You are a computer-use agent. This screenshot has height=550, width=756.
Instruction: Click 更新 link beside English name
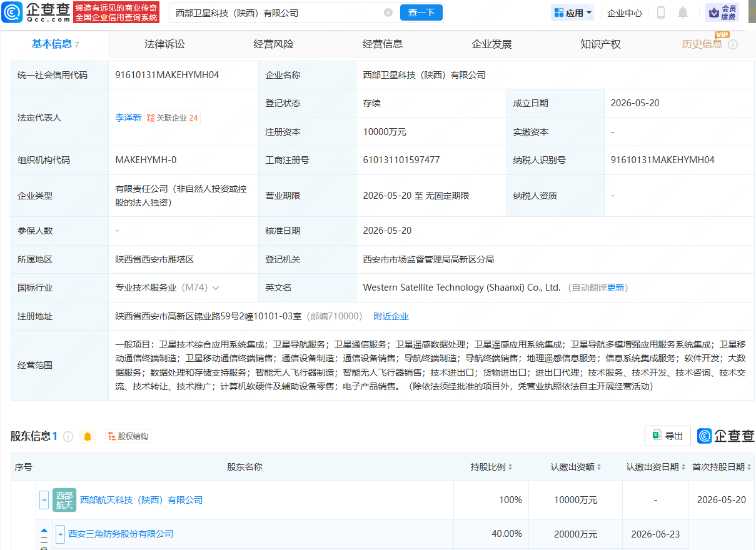pyautogui.click(x=615, y=287)
